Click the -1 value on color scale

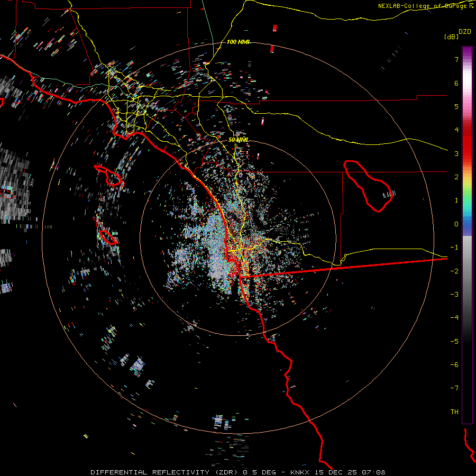pyautogui.click(x=454, y=248)
